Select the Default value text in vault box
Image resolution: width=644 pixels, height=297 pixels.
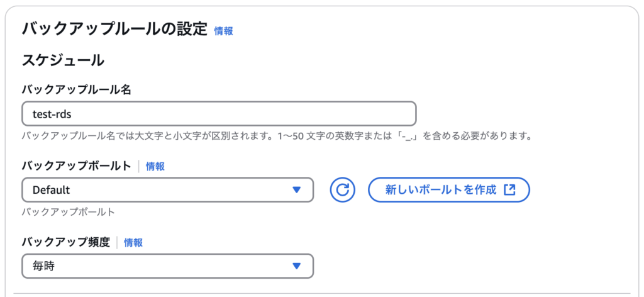(52, 190)
